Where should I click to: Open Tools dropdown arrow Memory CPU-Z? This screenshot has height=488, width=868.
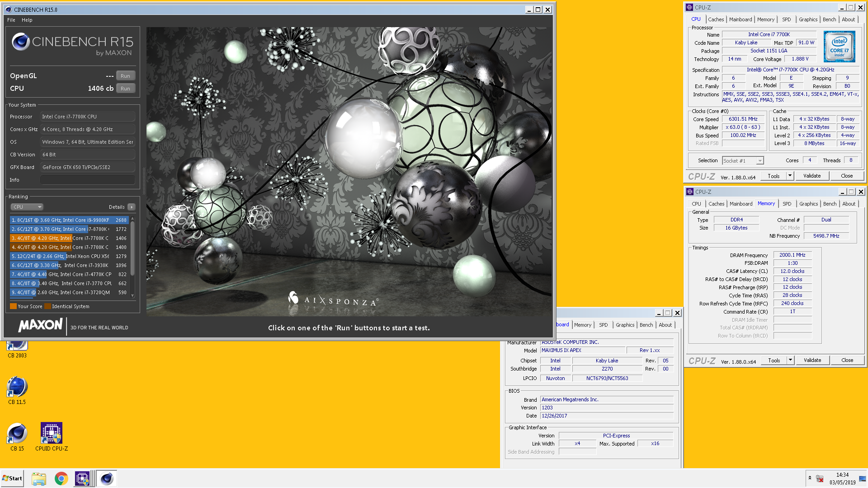pyautogui.click(x=790, y=361)
